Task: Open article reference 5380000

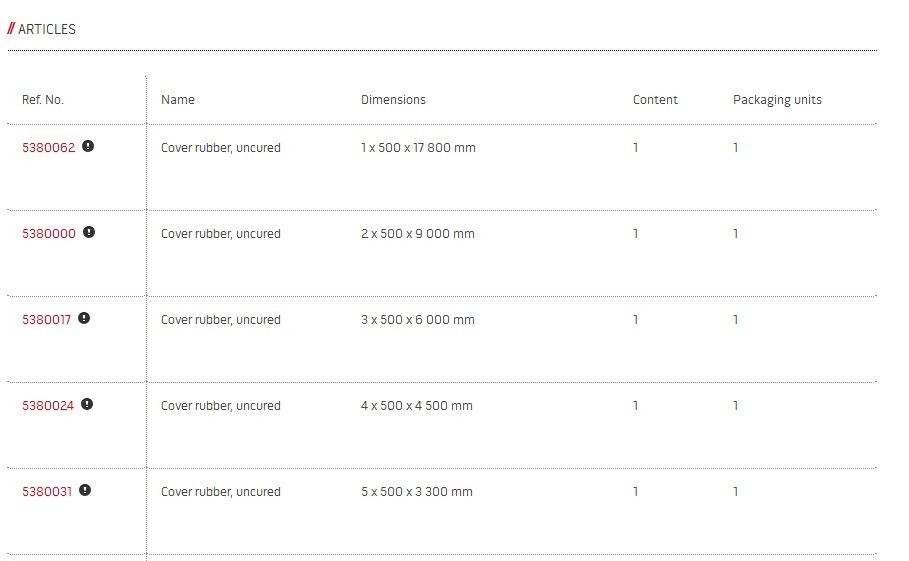Action: [49, 234]
